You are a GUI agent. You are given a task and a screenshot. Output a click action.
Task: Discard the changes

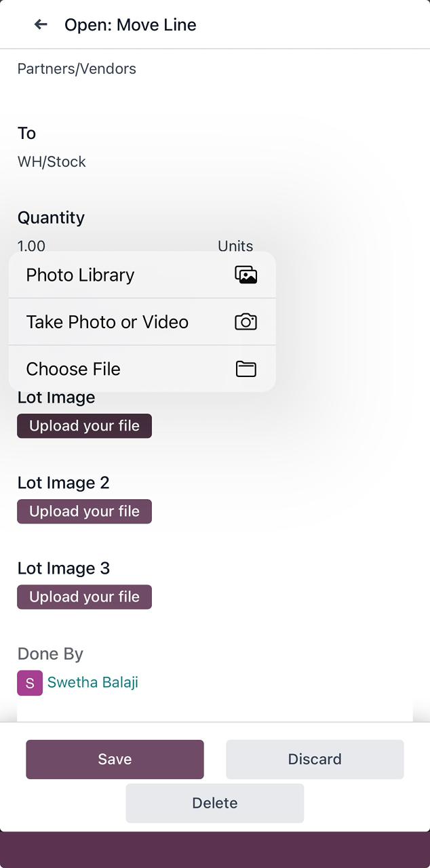pyautogui.click(x=315, y=759)
